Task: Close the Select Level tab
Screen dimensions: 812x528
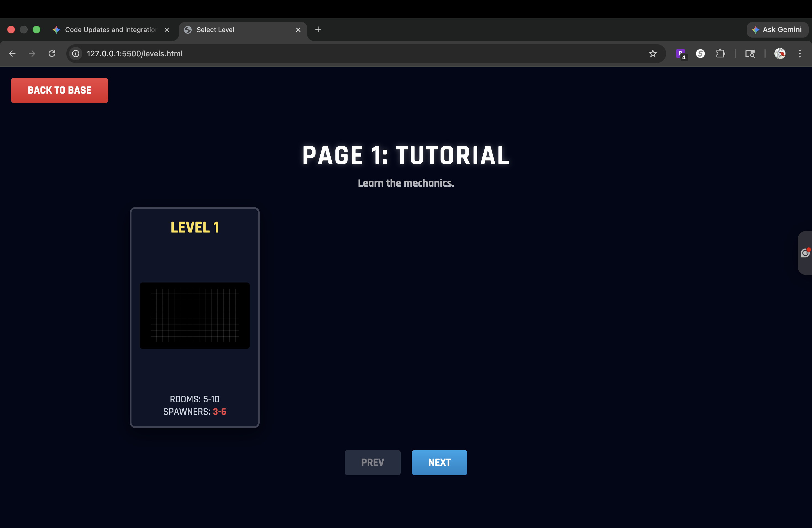Action: point(298,30)
